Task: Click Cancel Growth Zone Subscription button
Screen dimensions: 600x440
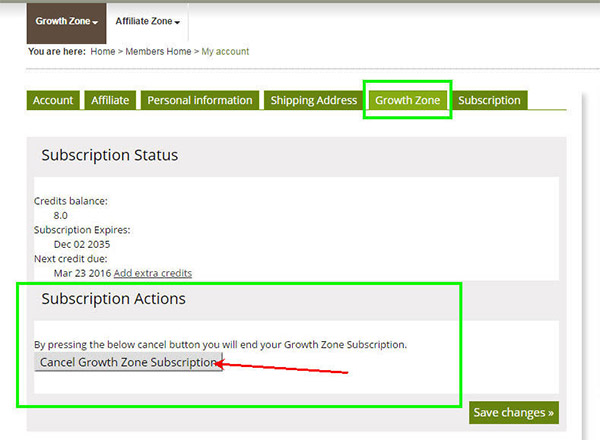Action: pyautogui.click(x=129, y=362)
